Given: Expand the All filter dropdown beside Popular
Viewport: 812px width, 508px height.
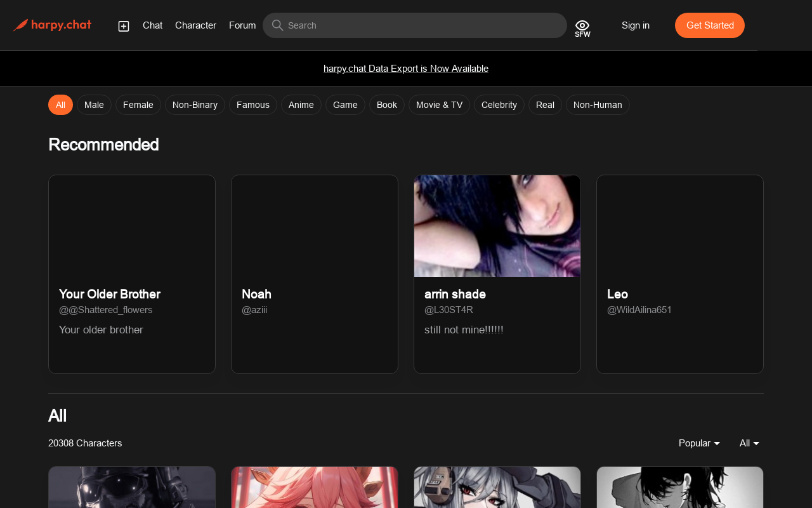Looking at the screenshot, I should [x=749, y=443].
